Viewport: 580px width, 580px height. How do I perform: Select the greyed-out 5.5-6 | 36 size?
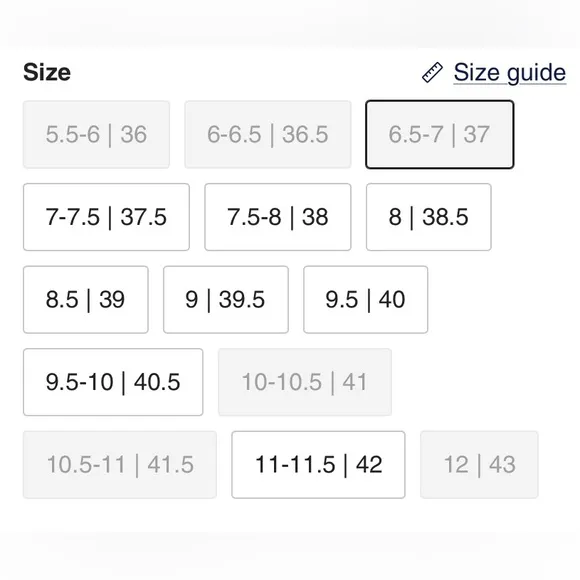coord(96,134)
